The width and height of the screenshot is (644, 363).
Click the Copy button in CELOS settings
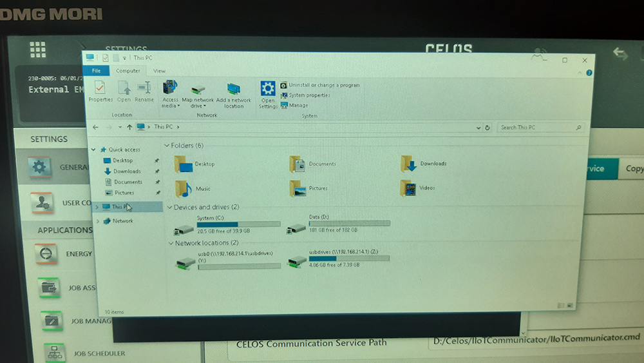click(x=631, y=168)
